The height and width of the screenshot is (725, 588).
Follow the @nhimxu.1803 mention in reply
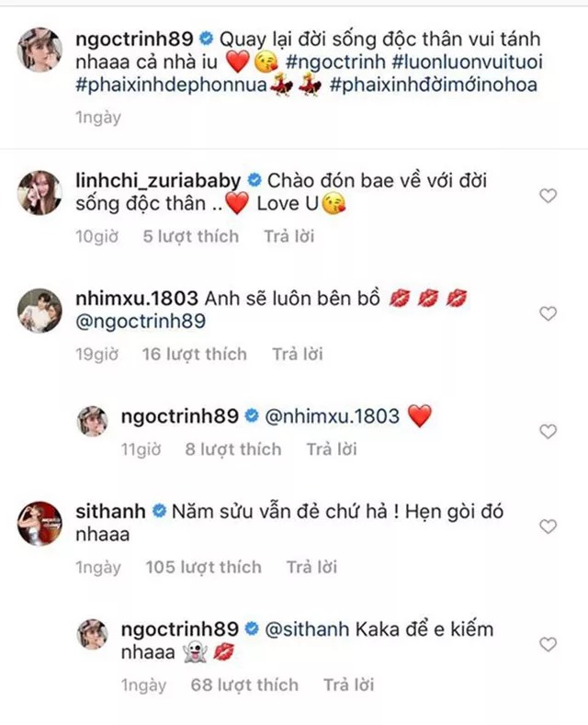pos(334,416)
